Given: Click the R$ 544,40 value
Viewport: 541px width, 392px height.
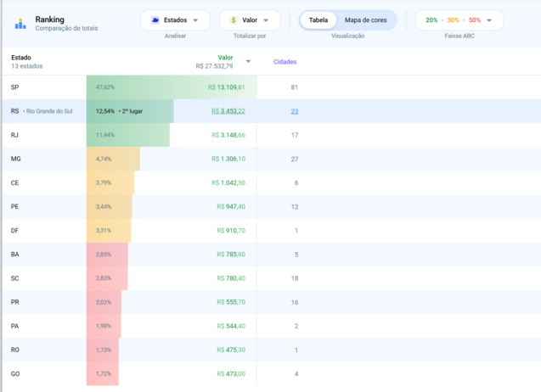Looking at the screenshot, I should 231,326.
